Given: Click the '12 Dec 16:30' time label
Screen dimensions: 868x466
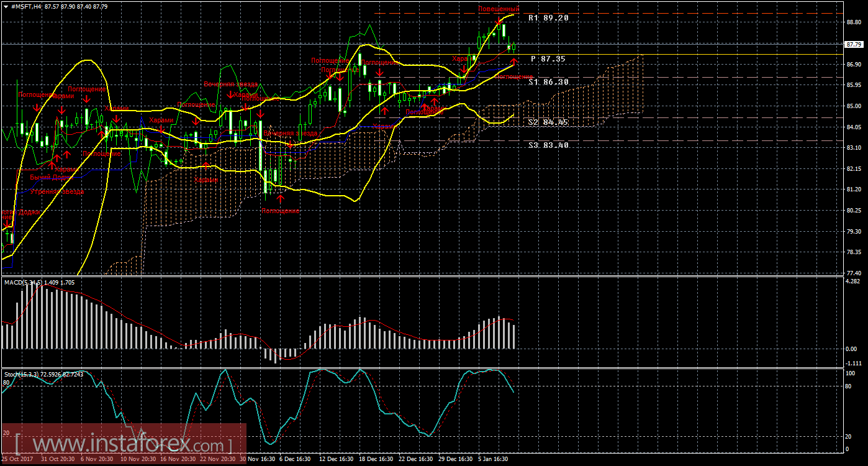Looking at the screenshot, I should pyautogui.click(x=336, y=459).
